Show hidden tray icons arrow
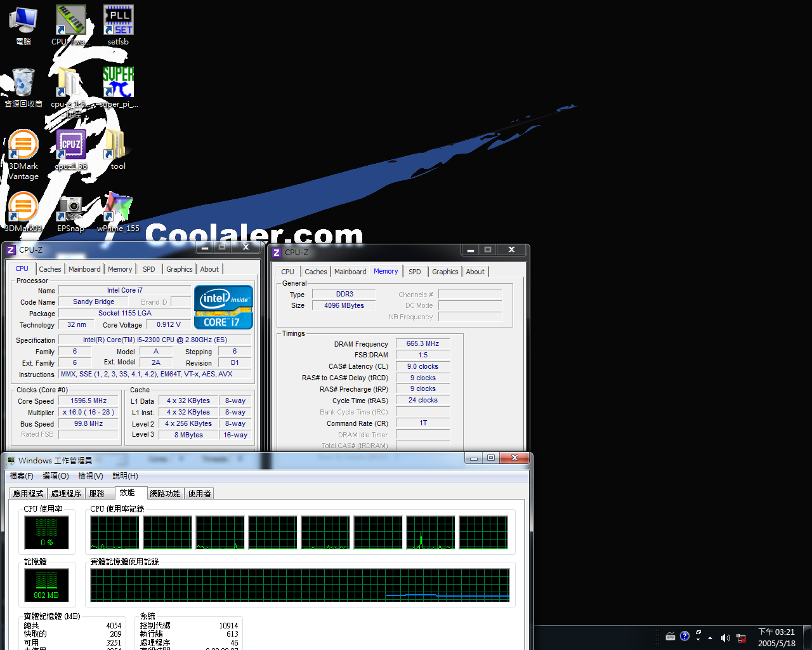 tap(710, 638)
